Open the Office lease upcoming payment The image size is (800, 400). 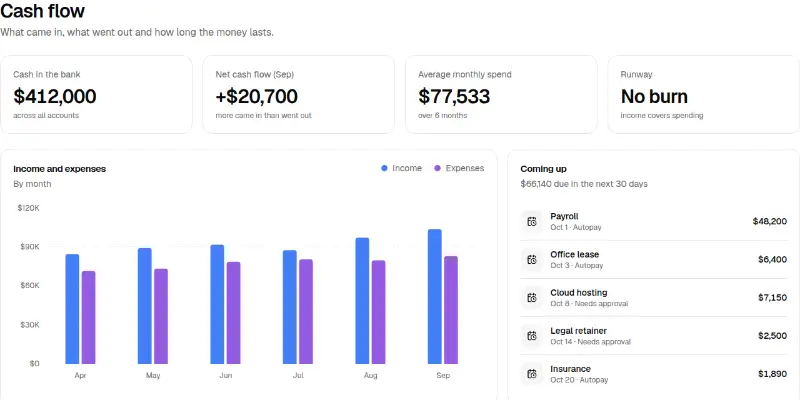pyautogui.click(x=654, y=260)
